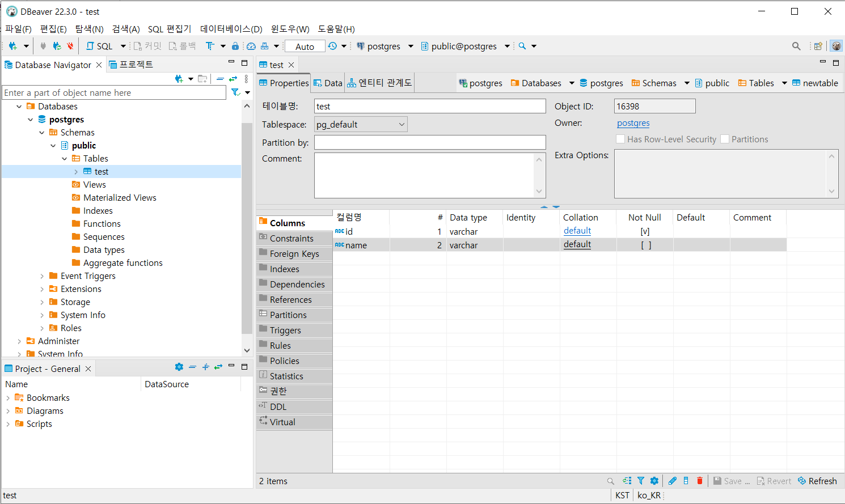Click the filter funnel icon beside navigator search
The width and height of the screenshot is (845, 504).
click(235, 92)
